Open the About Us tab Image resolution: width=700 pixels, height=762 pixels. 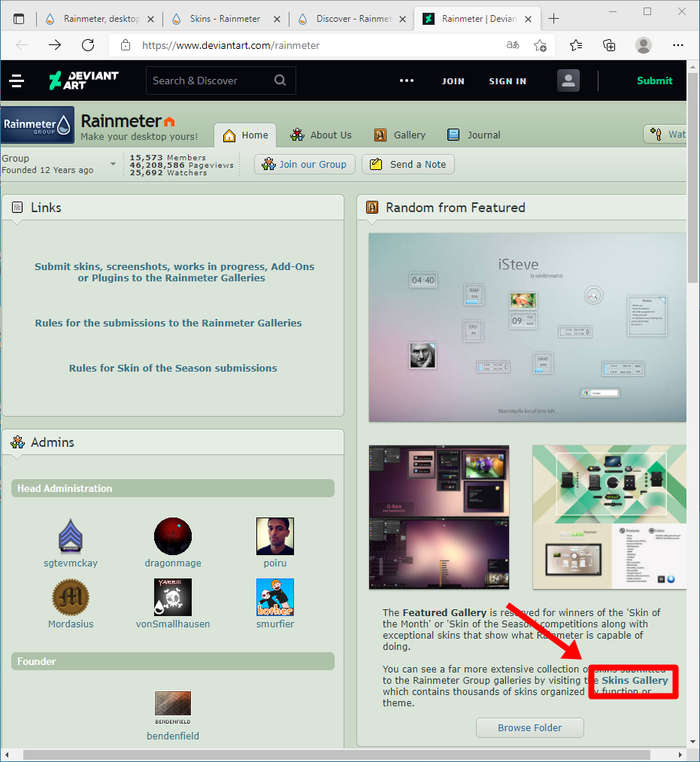[320, 135]
